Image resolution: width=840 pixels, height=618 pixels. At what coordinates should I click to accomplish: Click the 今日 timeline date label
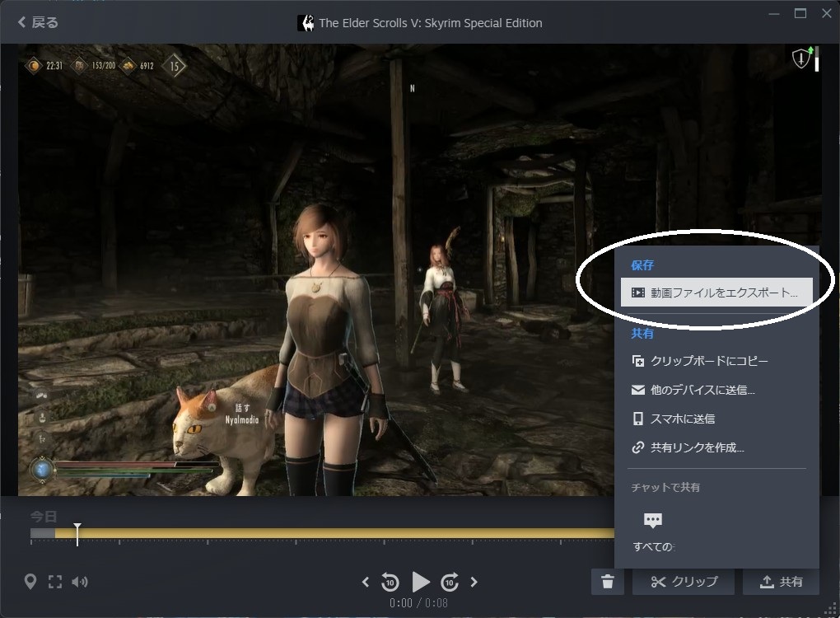(x=44, y=516)
